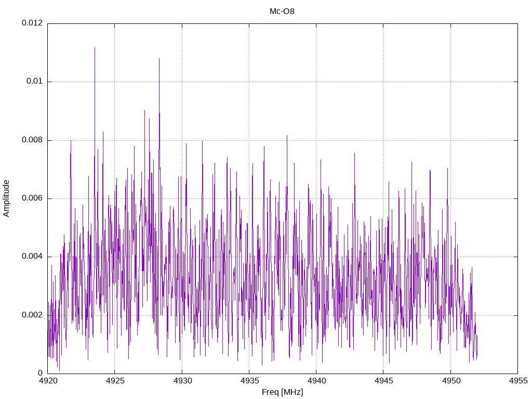Click the x-axis value "4940"
Viewport: 532px width, 399px height.
[316, 381]
